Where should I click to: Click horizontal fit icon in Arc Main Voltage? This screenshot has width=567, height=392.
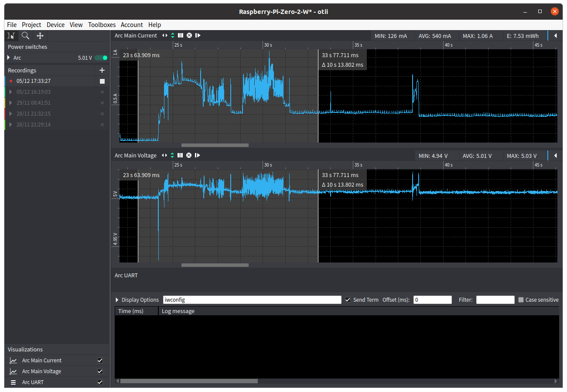click(x=164, y=156)
